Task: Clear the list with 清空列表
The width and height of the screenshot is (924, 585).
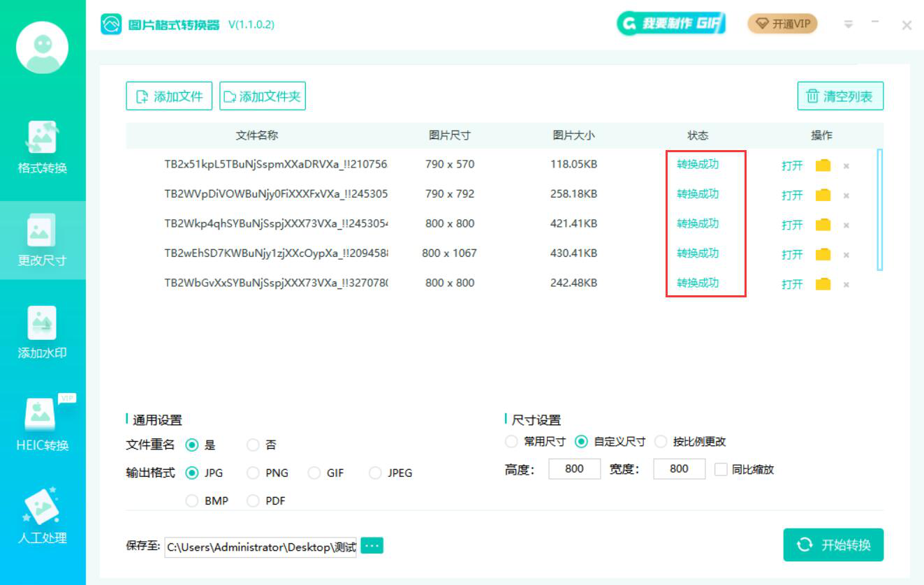Action: coord(840,96)
